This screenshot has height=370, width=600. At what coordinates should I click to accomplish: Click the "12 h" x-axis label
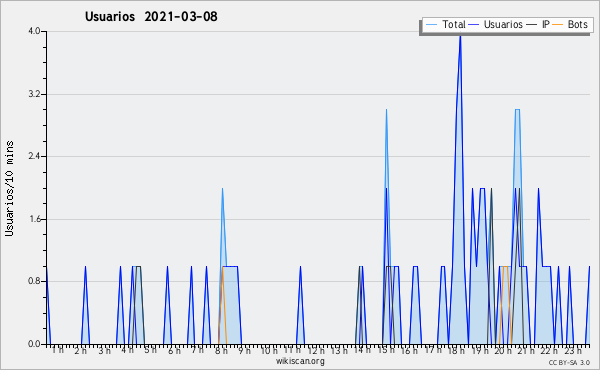pos(316,350)
